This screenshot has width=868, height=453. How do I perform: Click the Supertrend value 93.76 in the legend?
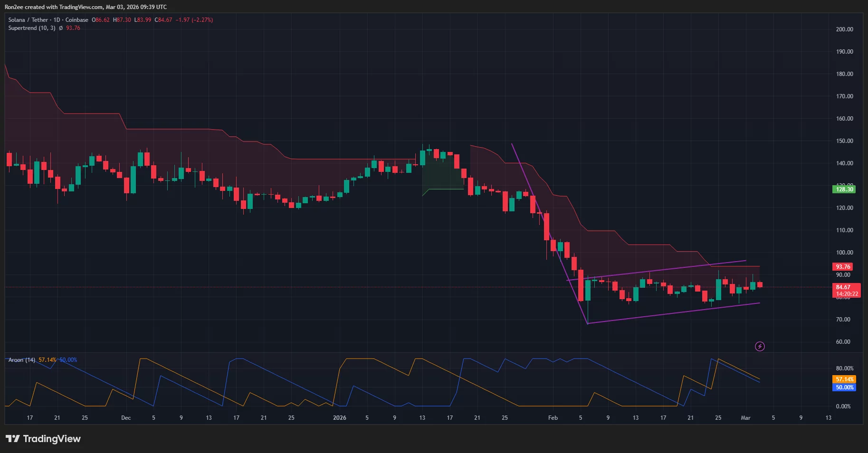(72, 28)
